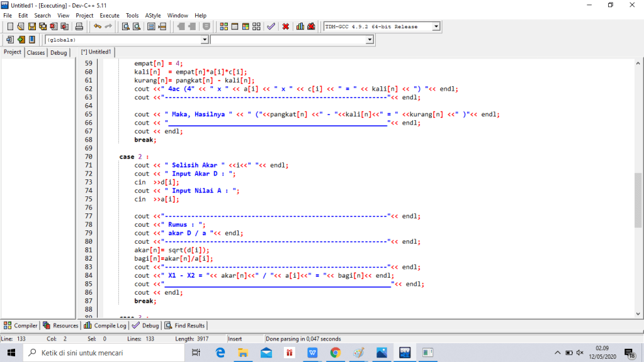This screenshot has height=362, width=644.
Task: Click the Syntax Check checkmark icon
Action: click(271, 26)
